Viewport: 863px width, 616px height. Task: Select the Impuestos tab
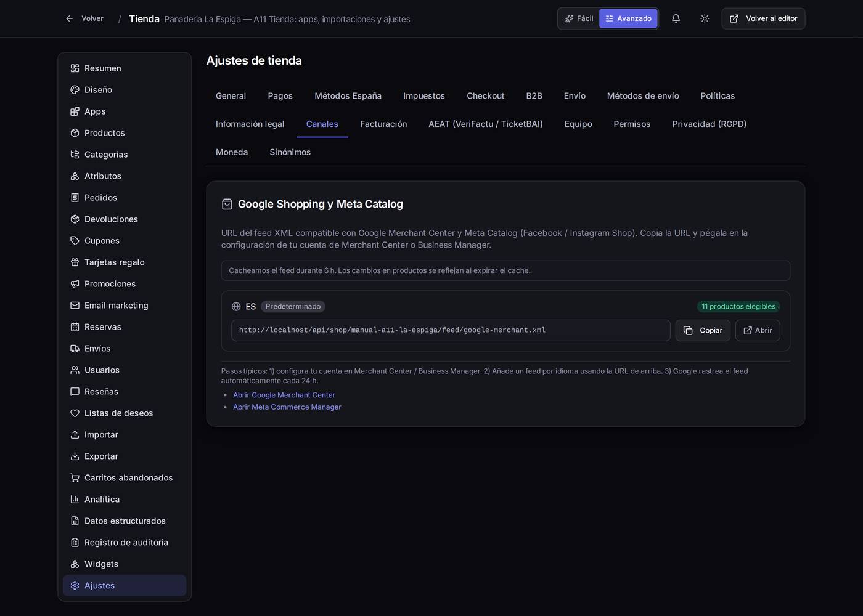point(424,96)
